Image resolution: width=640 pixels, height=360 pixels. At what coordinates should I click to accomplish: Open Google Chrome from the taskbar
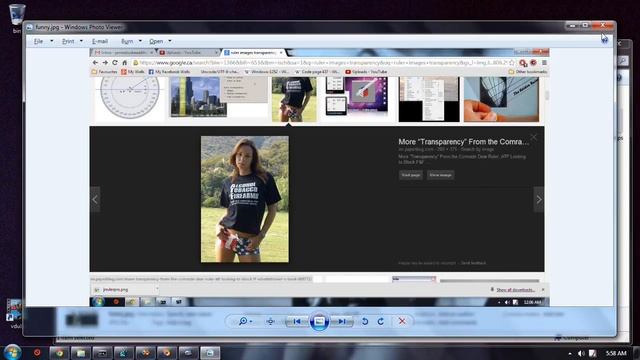point(60,353)
